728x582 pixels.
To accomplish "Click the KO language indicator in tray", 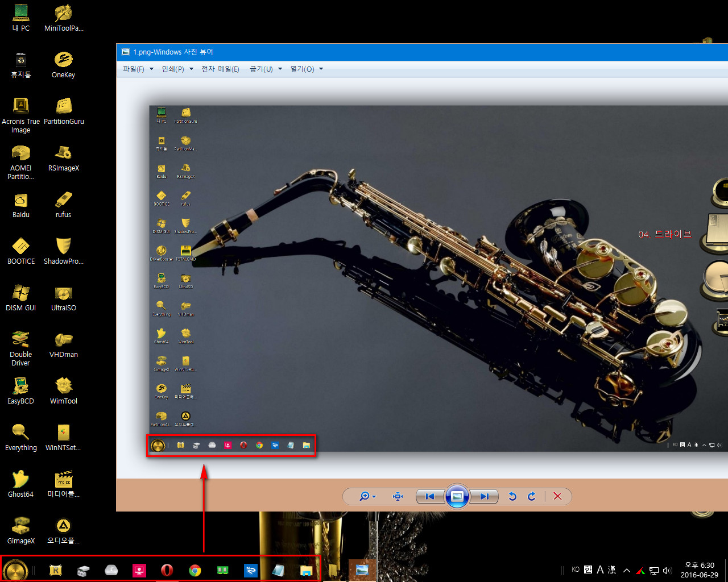I will (576, 569).
